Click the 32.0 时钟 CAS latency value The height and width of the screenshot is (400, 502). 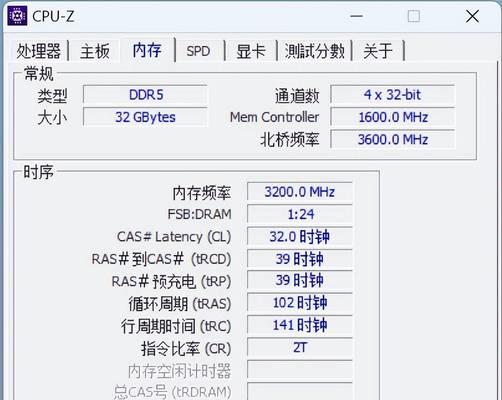300,236
